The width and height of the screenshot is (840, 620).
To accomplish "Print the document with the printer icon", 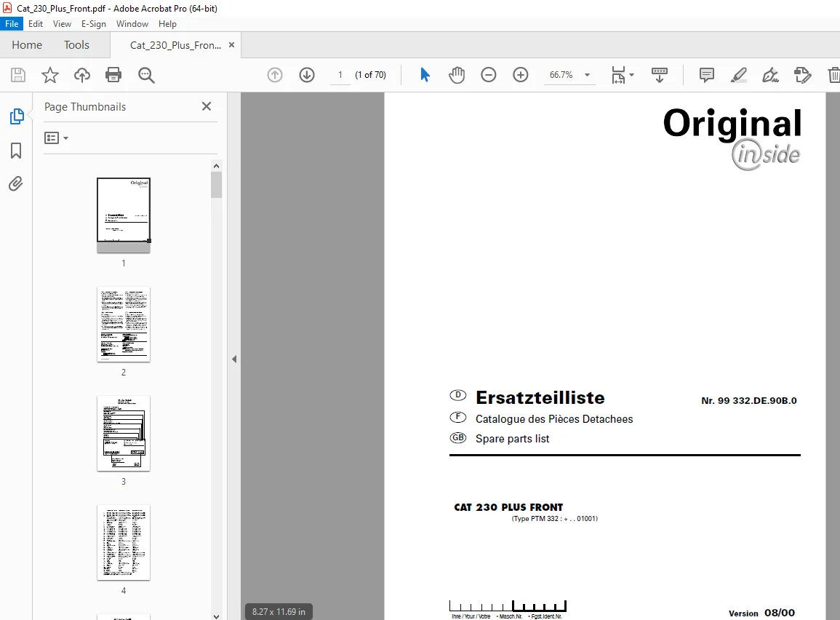I will point(113,75).
